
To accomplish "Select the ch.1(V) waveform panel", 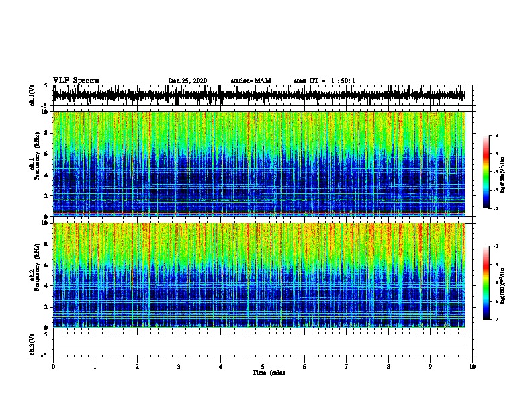I will [263, 95].
